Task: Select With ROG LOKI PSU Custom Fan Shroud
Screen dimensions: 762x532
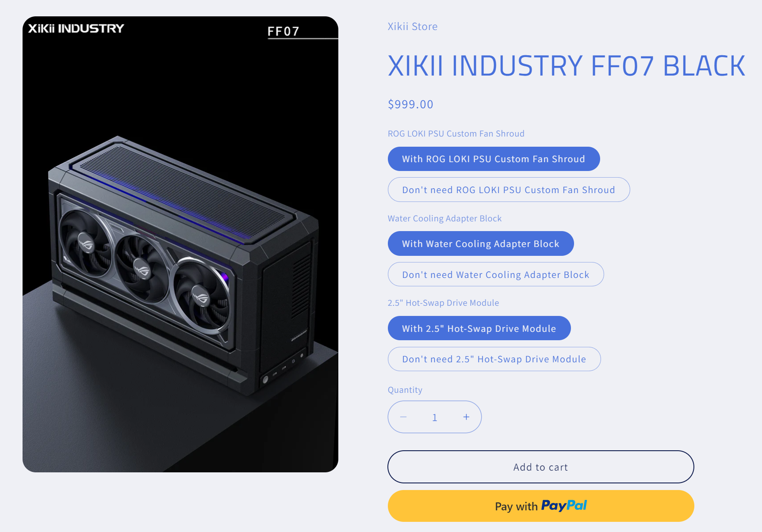Action: pyautogui.click(x=494, y=159)
